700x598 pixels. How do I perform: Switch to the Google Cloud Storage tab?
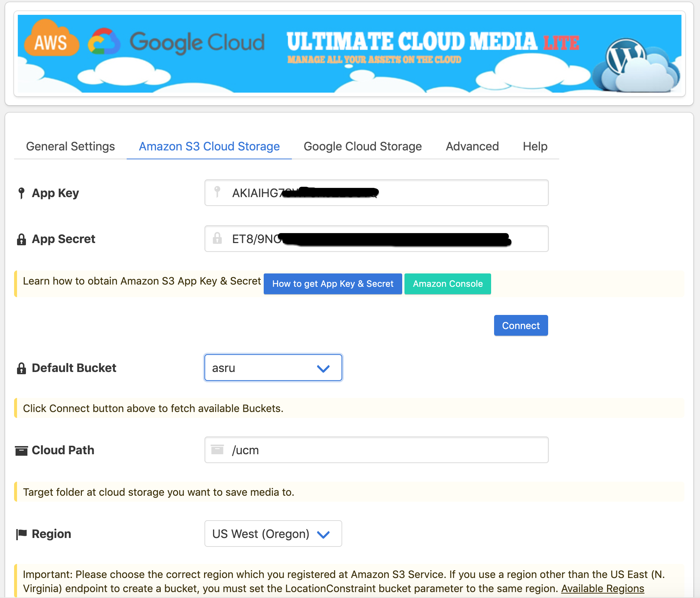point(363,146)
